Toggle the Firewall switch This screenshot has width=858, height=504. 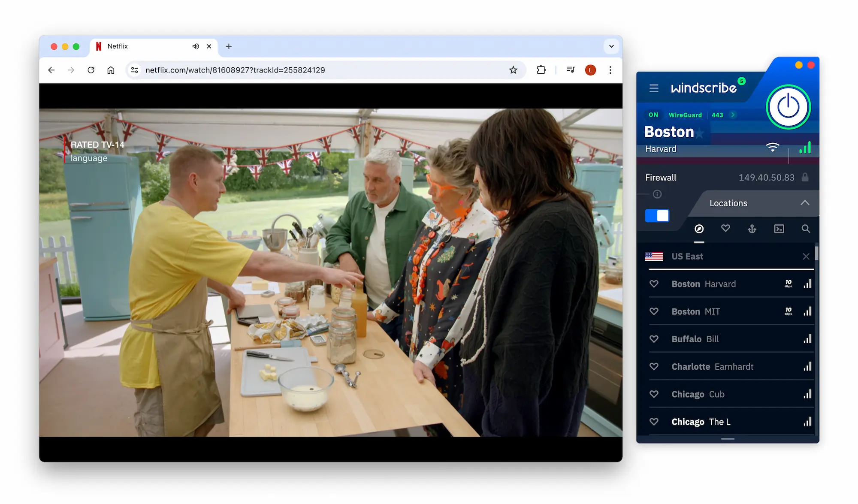click(x=657, y=215)
